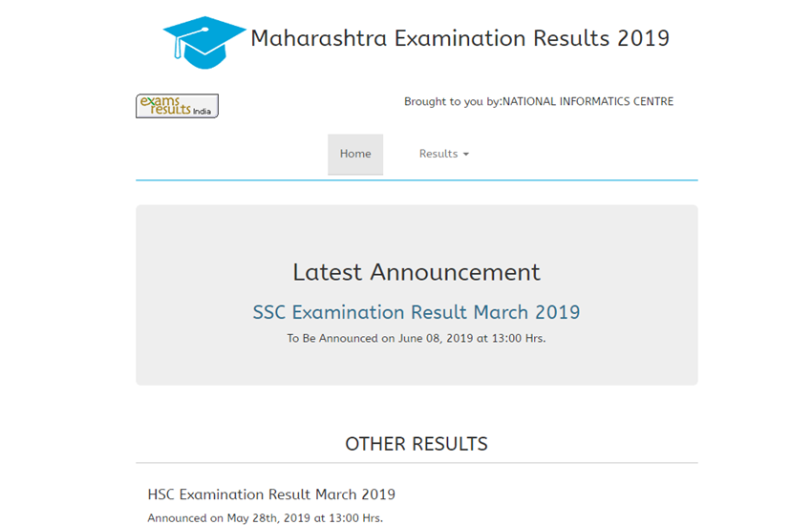Click the OTHER RESULTS heading
The width and height of the screenshot is (812, 525).
click(x=416, y=444)
